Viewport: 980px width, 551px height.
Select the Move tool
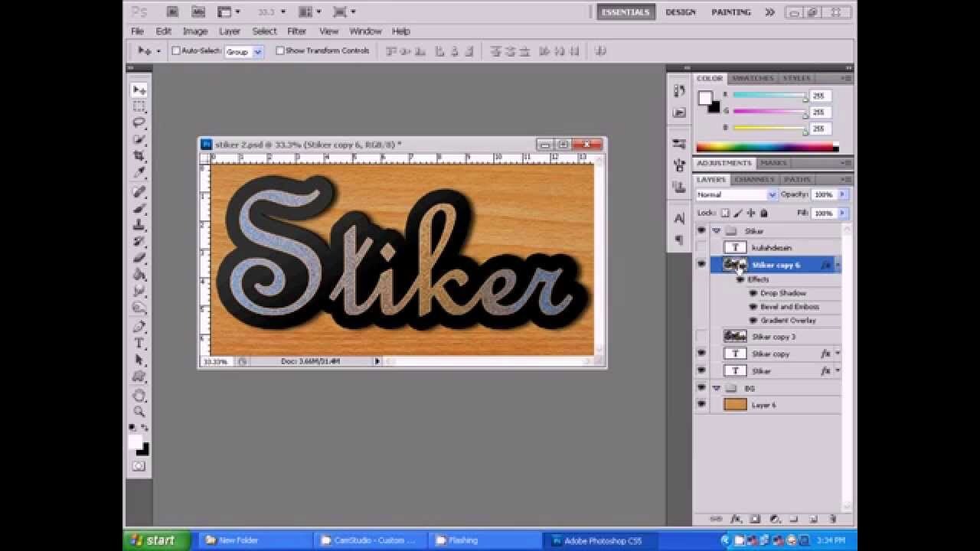click(139, 89)
